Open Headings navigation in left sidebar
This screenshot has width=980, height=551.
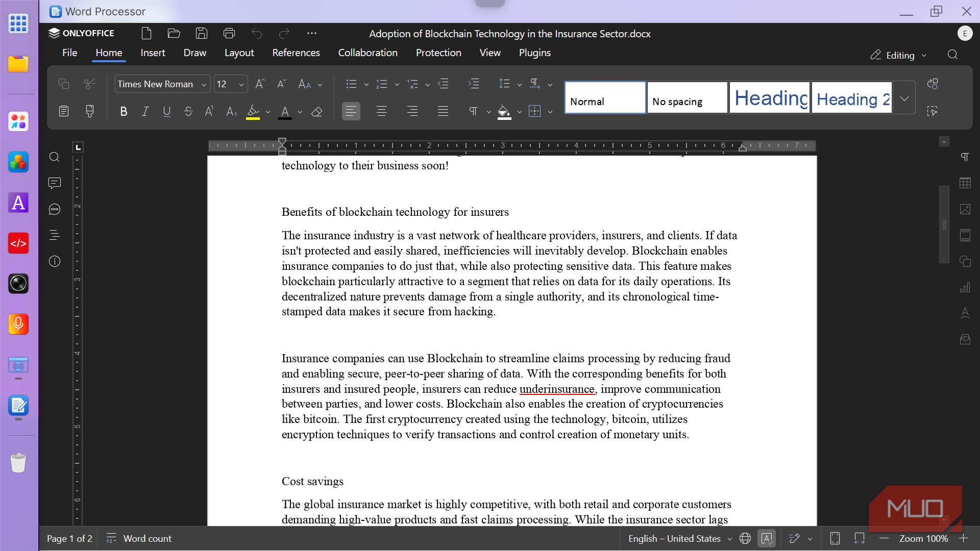55,235
